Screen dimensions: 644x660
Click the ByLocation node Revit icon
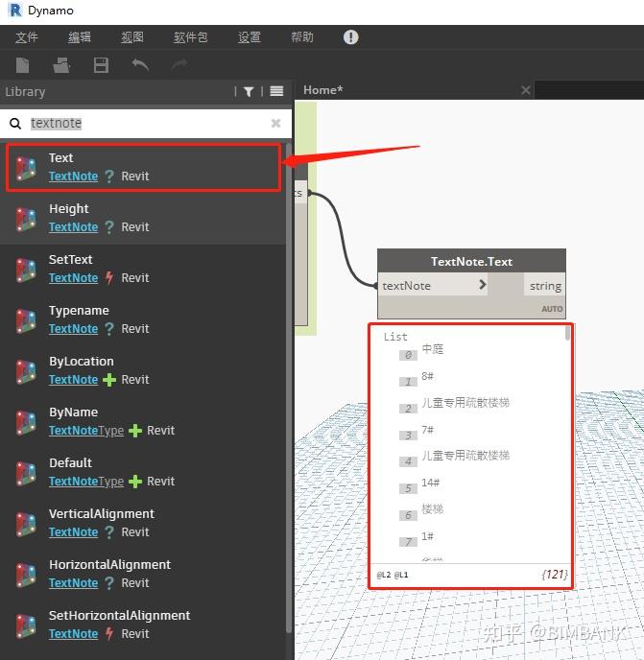pos(26,371)
